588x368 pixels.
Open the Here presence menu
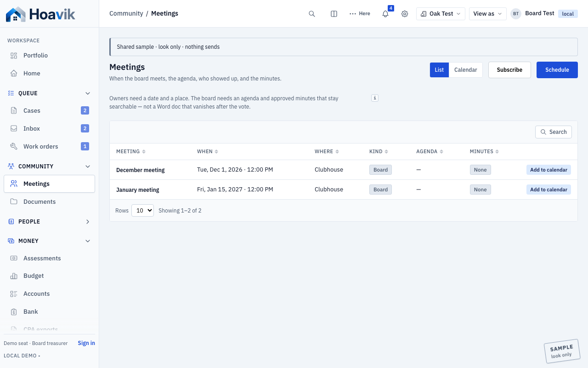point(360,14)
